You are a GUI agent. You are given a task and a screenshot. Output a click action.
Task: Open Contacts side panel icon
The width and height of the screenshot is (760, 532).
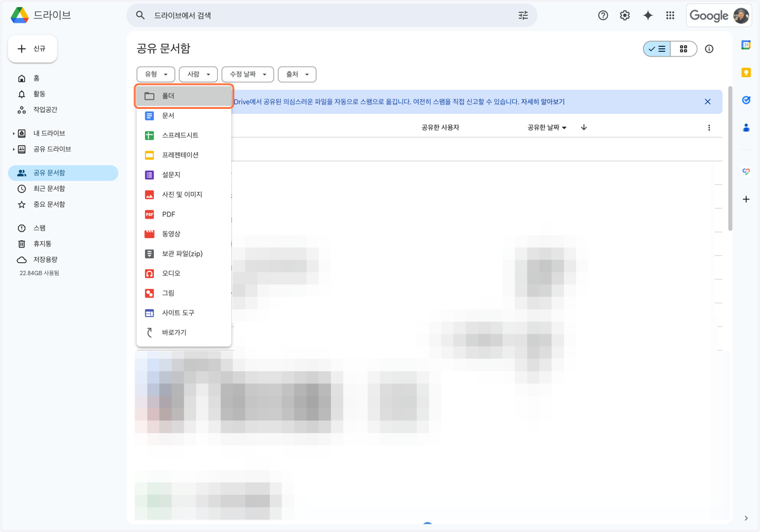coord(746,127)
